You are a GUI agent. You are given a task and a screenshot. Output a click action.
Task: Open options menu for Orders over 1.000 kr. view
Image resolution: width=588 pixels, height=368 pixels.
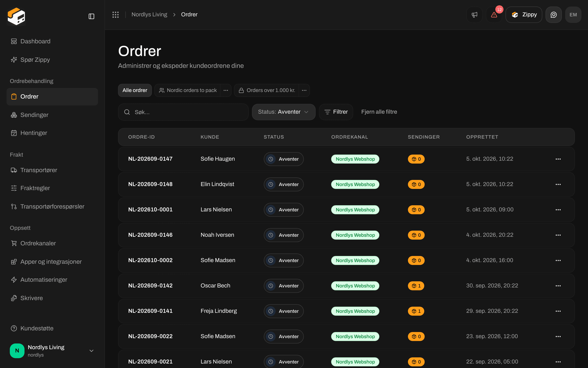coord(304,90)
